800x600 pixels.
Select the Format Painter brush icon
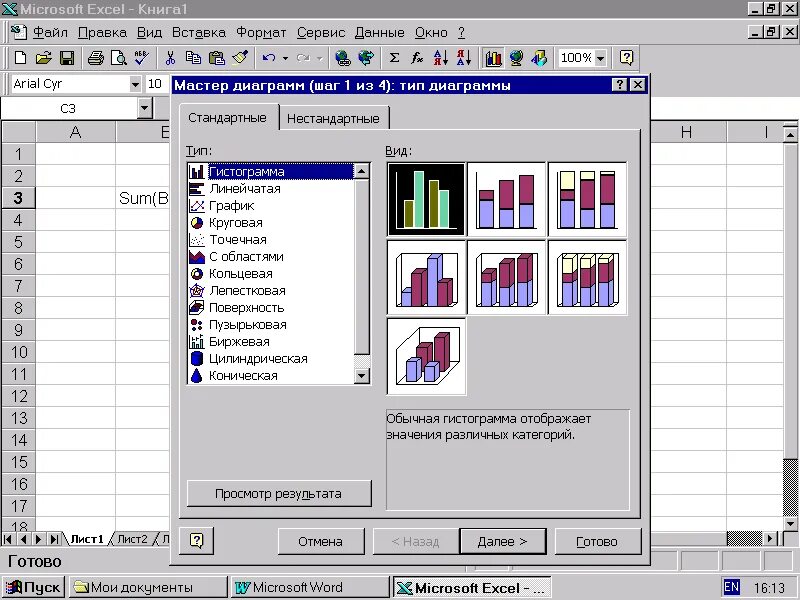(240, 58)
